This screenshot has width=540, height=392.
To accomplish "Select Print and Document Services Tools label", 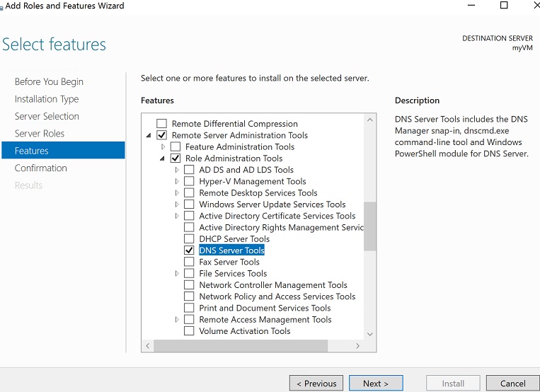I will pos(265,309).
